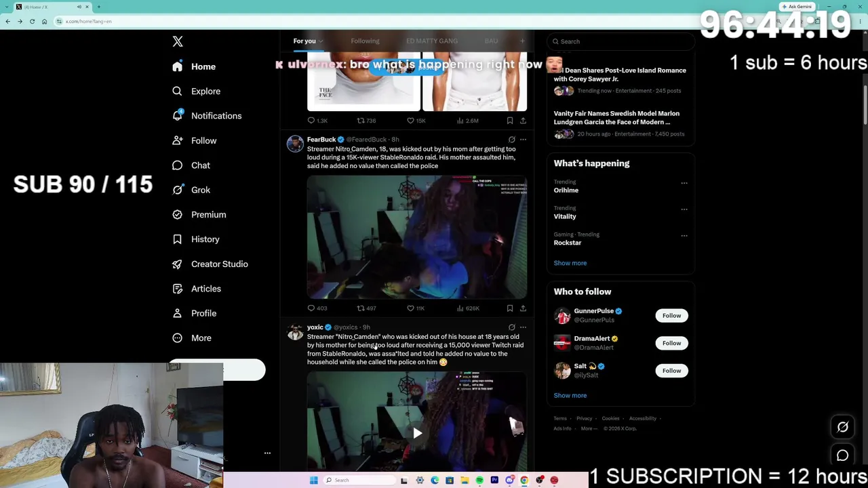The image size is (868, 488).
Task: Open options for Rockstar trend
Action: point(684,236)
